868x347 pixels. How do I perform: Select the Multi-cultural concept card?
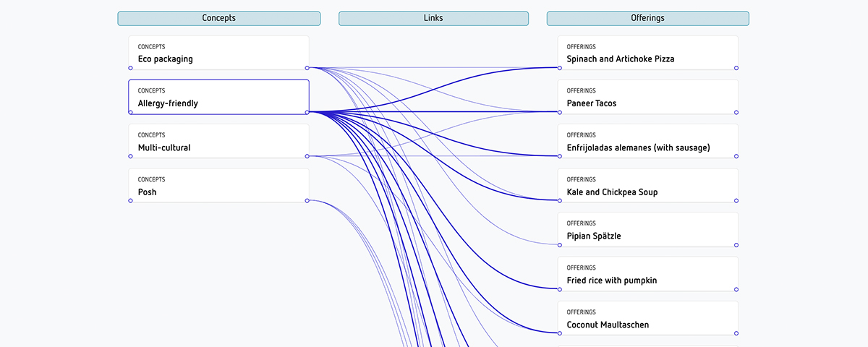[218, 141]
